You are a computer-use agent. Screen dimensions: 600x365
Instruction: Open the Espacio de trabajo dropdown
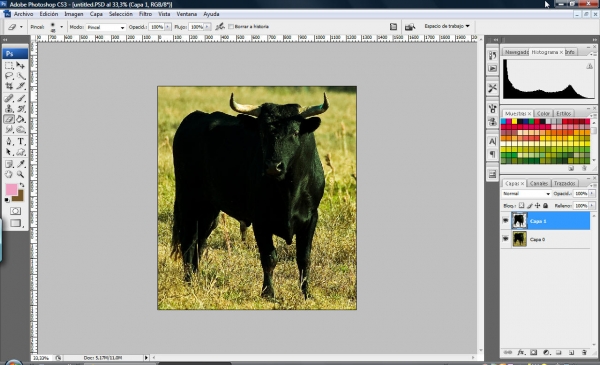point(447,26)
